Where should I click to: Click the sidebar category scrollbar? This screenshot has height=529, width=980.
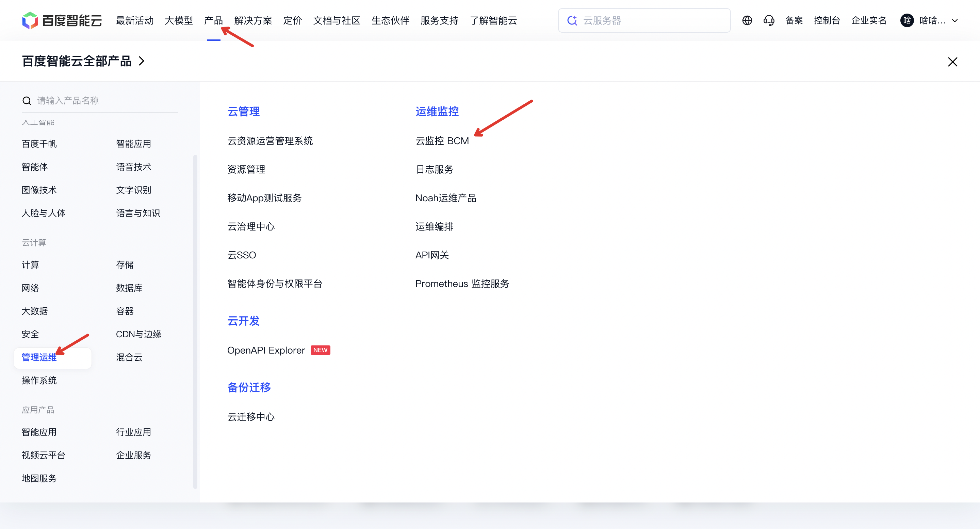(x=196, y=321)
